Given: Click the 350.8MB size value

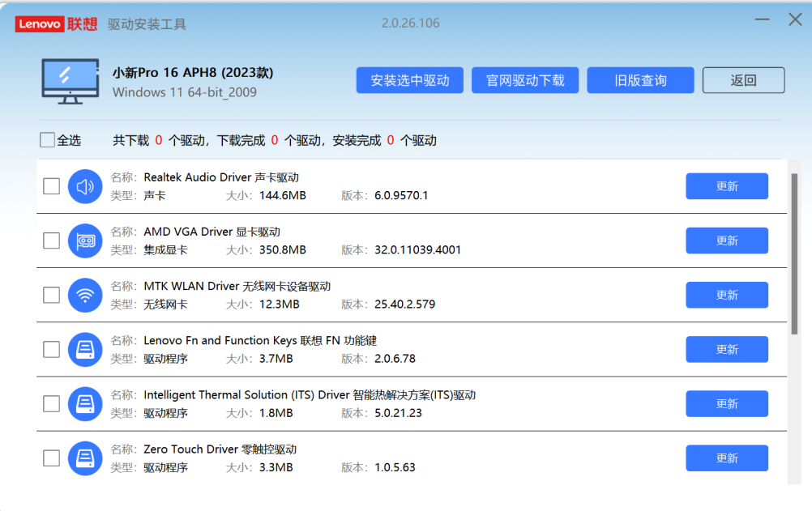Looking at the screenshot, I should pyautogui.click(x=283, y=250).
